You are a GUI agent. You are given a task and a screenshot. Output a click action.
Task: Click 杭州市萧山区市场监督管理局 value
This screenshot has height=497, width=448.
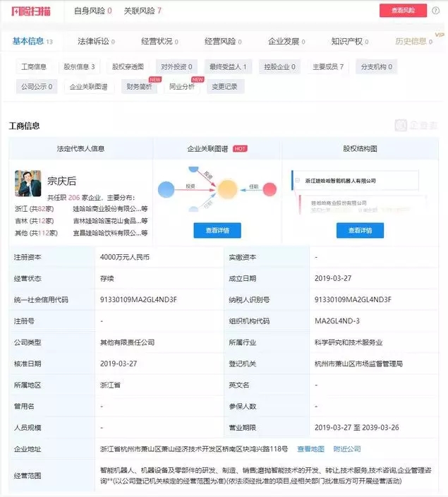point(358,364)
